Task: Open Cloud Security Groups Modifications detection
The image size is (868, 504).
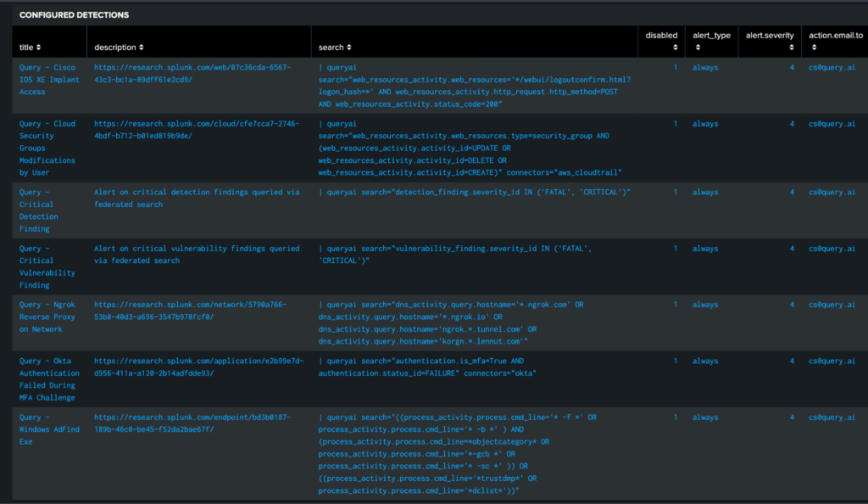Action: point(47,148)
